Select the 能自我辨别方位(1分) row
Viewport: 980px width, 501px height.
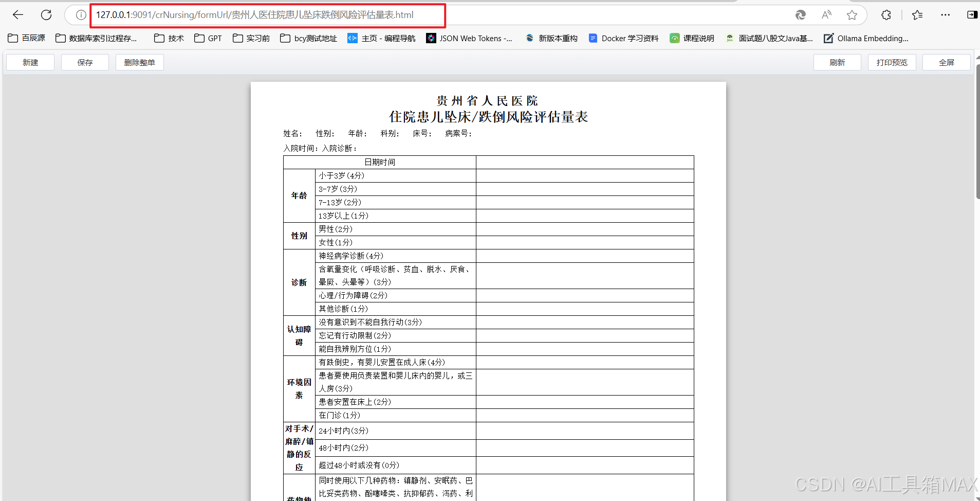coord(504,349)
